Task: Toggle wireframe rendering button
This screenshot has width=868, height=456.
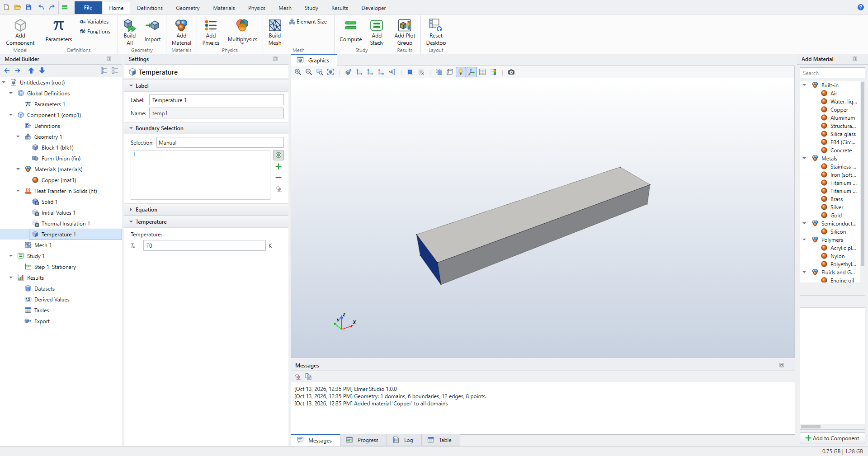Action: tap(450, 72)
